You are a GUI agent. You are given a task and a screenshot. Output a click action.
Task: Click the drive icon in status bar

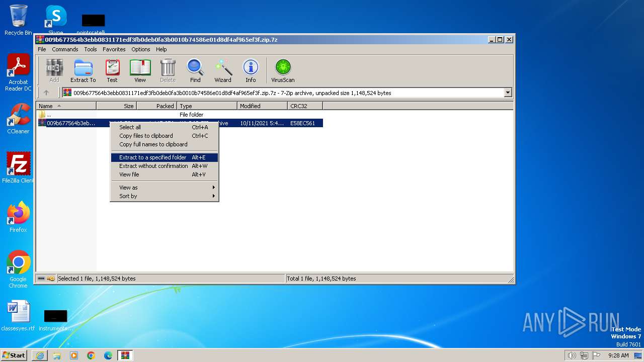tap(41, 279)
